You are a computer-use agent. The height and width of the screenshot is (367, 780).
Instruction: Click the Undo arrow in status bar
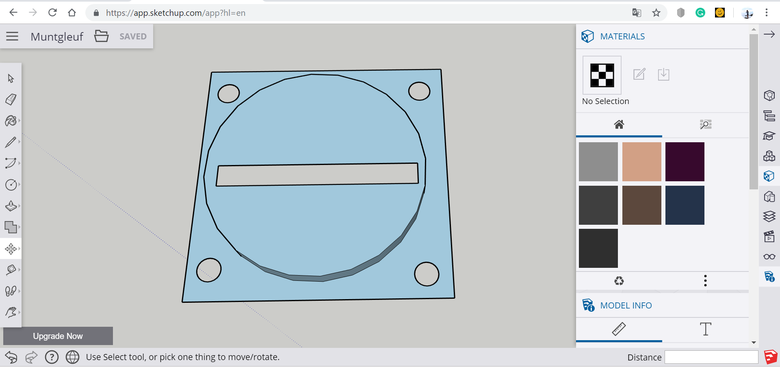[11, 357]
